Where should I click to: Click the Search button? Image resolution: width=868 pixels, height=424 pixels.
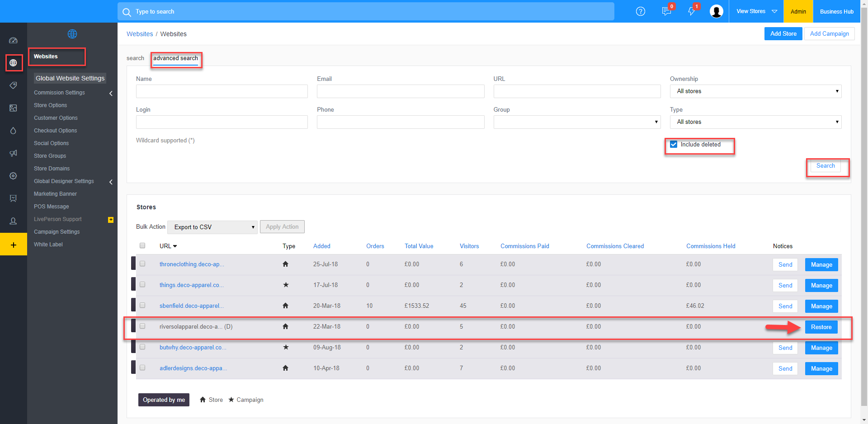pyautogui.click(x=826, y=166)
